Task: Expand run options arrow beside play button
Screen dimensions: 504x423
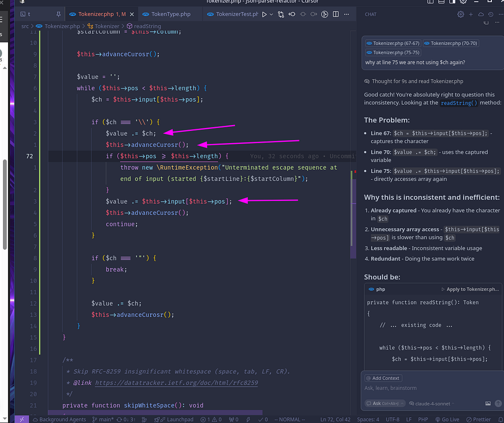Action: click(x=271, y=15)
